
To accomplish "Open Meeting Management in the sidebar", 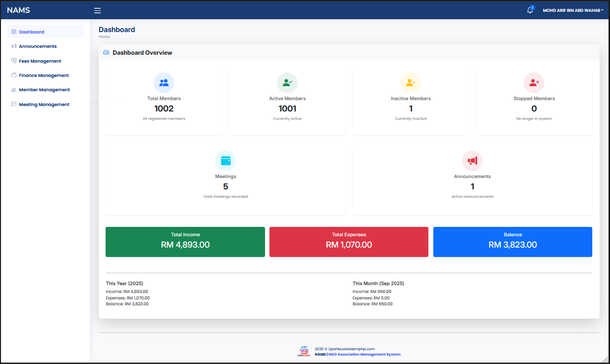I will pyautogui.click(x=45, y=105).
